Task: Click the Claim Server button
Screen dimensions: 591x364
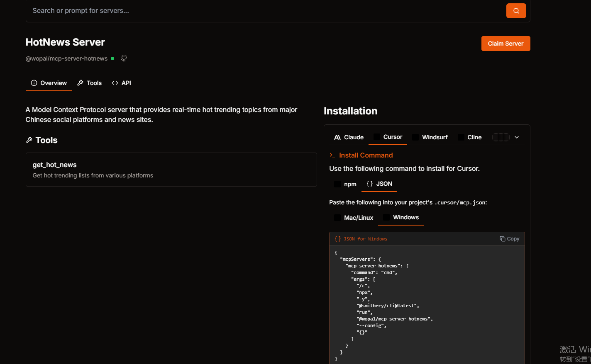Action: click(x=506, y=44)
